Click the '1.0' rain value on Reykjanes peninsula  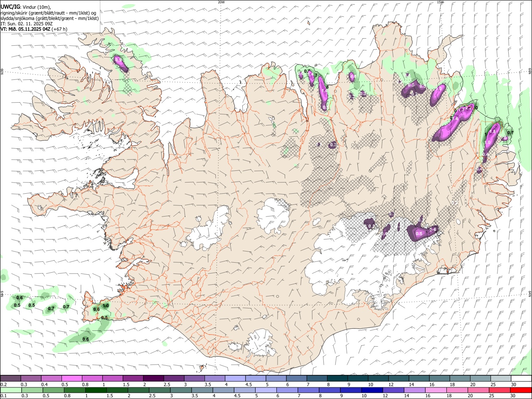106,305
